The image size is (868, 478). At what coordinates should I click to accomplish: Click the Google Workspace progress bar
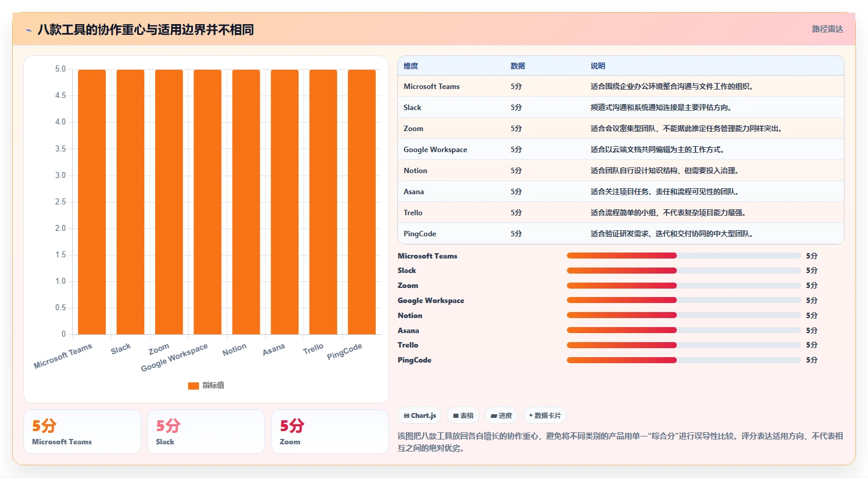click(684, 301)
